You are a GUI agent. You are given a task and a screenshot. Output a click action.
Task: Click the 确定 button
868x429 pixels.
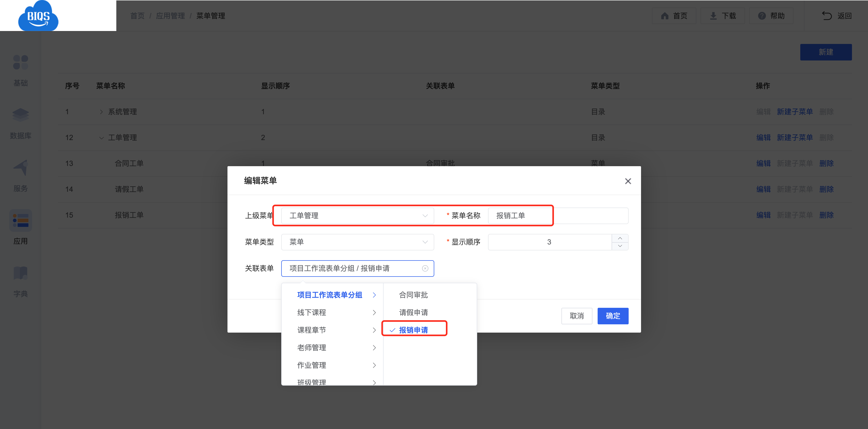(x=613, y=316)
